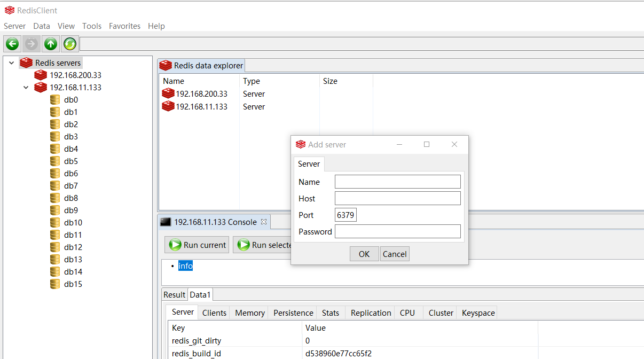Image resolution: width=644 pixels, height=359 pixels.
Task: Switch to the Result tab
Action: tap(174, 294)
